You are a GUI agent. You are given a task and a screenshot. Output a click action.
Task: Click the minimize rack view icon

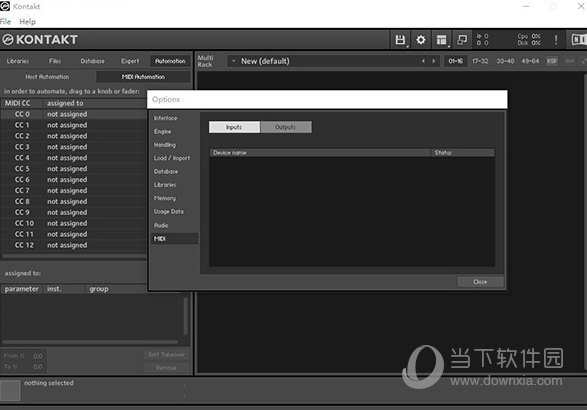[x=462, y=40]
